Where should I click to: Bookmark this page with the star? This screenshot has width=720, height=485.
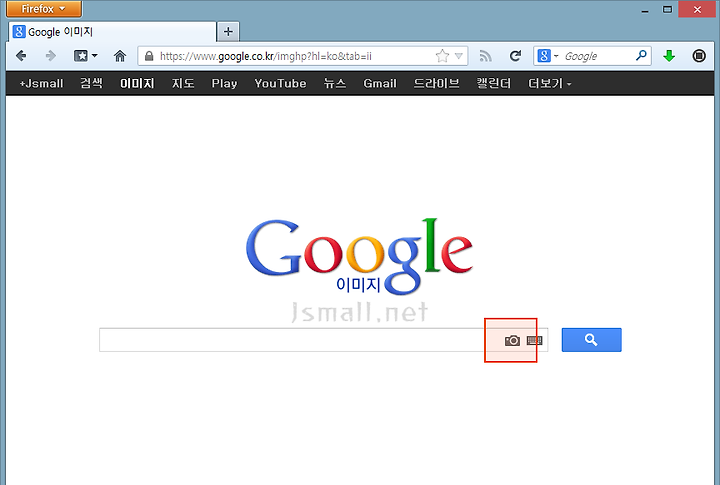pos(442,56)
